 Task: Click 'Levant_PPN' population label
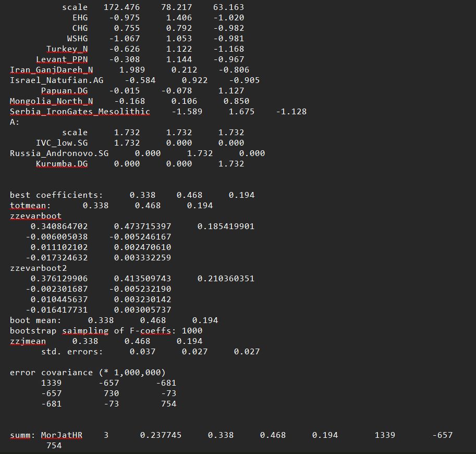(62, 59)
